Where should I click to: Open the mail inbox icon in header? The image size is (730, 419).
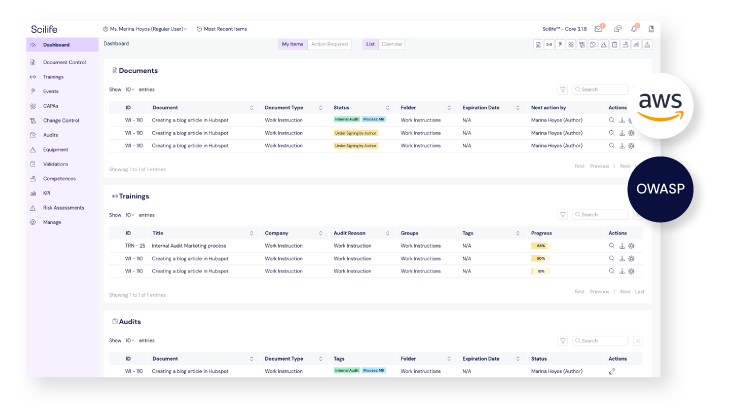pyautogui.click(x=598, y=29)
